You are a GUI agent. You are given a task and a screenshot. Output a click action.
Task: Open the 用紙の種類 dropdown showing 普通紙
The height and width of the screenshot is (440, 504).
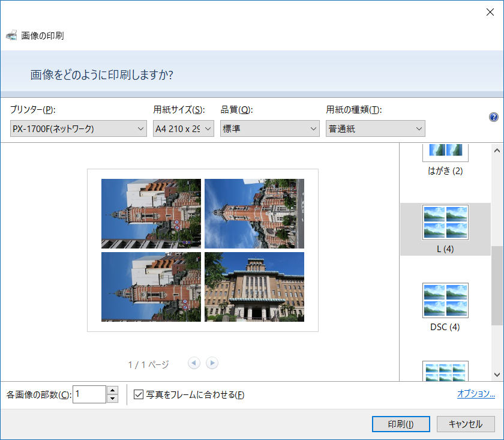[x=376, y=128]
